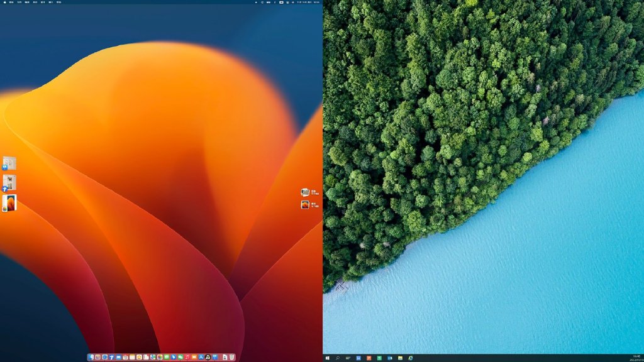Open the Help menu in macOS menu bar
The image size is (644, 362).
coord(58,2)
